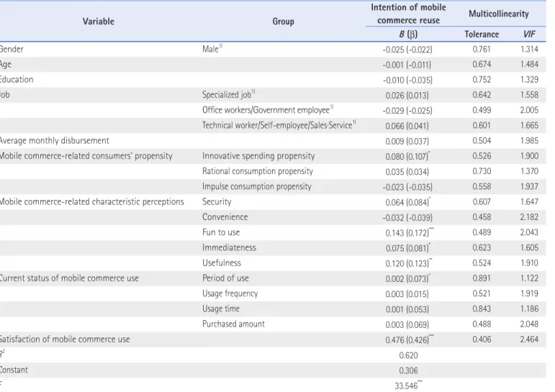Select 'Intention of mobile commerce reuse' header
The image size is (555, 392).
(408, 14)
